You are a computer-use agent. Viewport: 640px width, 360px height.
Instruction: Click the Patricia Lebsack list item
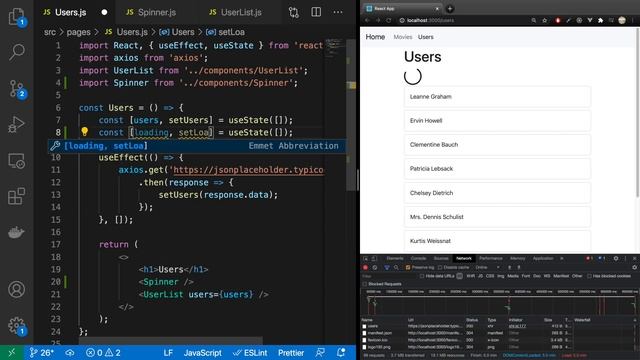pos(497,169)
